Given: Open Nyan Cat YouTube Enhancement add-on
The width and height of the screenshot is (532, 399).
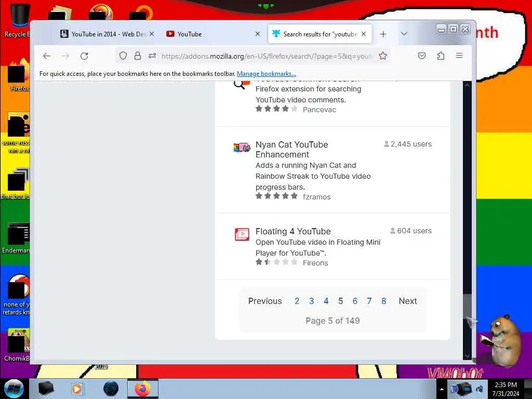Looking at the screenshot, I should click(292, 149).
